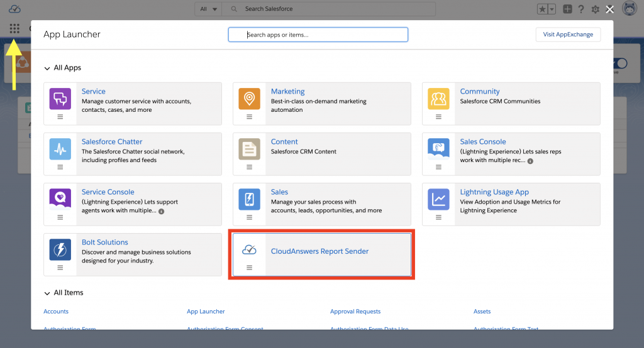Open the Service Console link
Viewport: 644px width, 348px height.
click(108, 192)
